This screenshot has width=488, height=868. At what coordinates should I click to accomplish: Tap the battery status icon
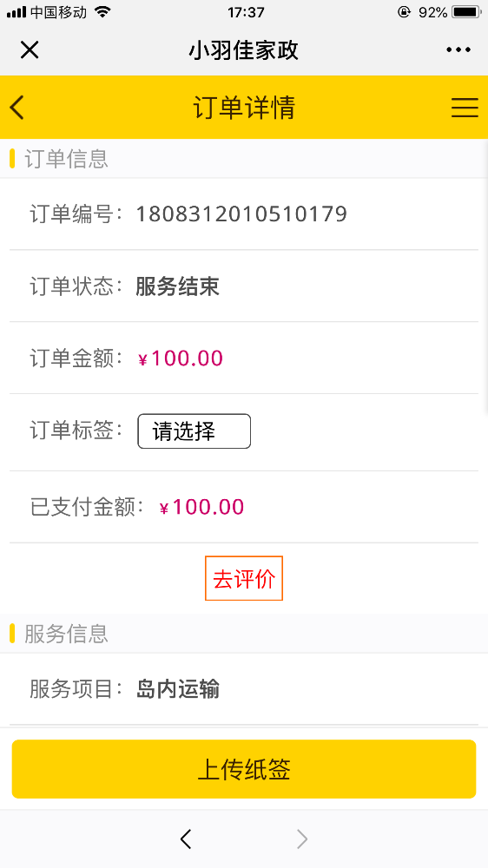coord(465,11)
